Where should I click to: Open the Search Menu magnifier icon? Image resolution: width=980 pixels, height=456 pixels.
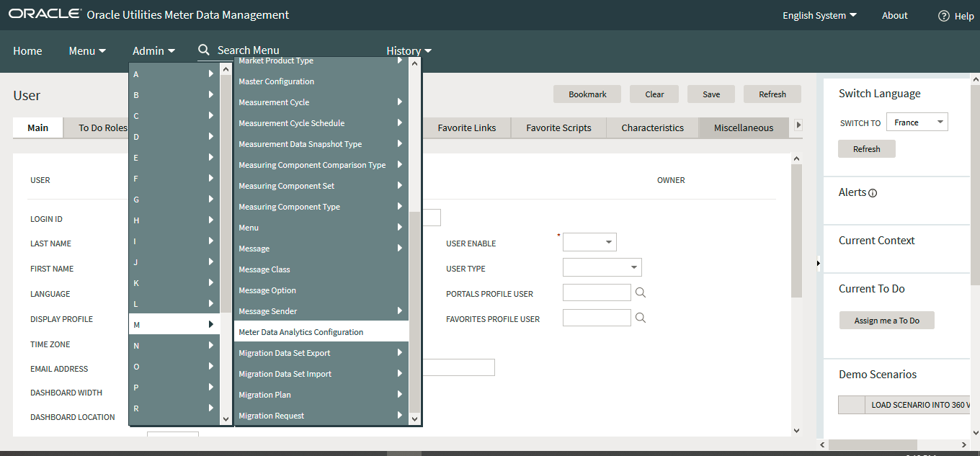pos(205,50)
